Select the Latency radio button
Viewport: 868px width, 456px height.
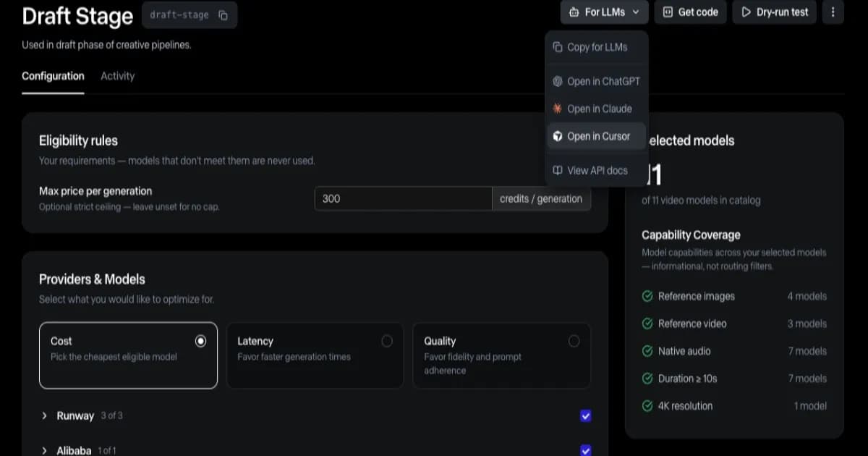click(387, 341)
